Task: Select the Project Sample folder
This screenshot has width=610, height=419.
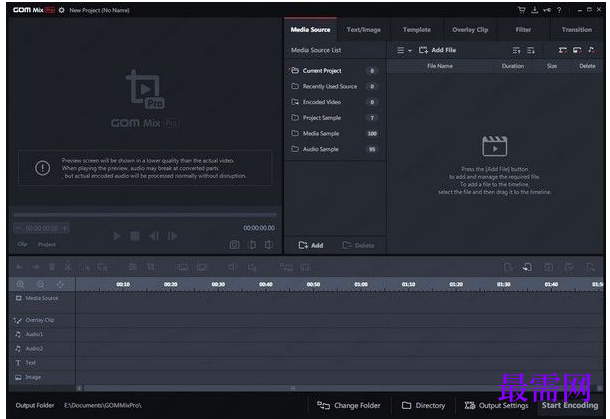Action: click(335, 117)
